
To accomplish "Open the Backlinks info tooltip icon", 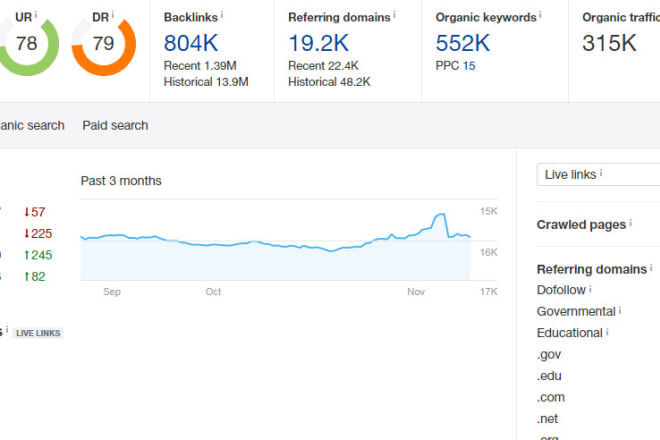I will (222, 15).
